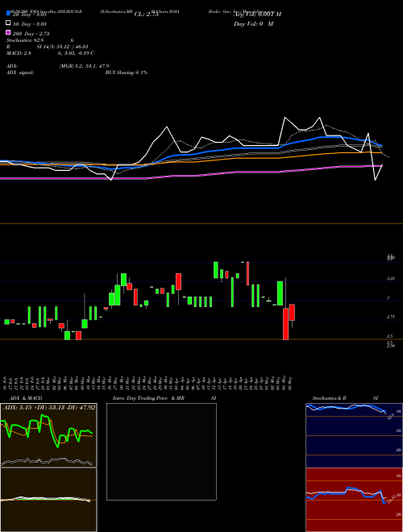Click the 'ADX: 5.15 +DY: 53.13 -DY: 47.92' header
Viewport: 403px width, 532px height.
49,407
